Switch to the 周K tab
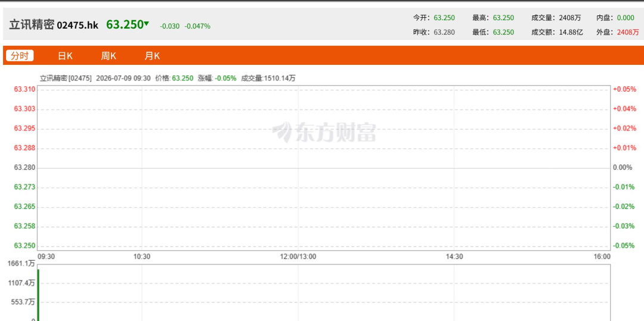This screenshot has width=644, height=321. pyautogui.click(x=109, y=56)
